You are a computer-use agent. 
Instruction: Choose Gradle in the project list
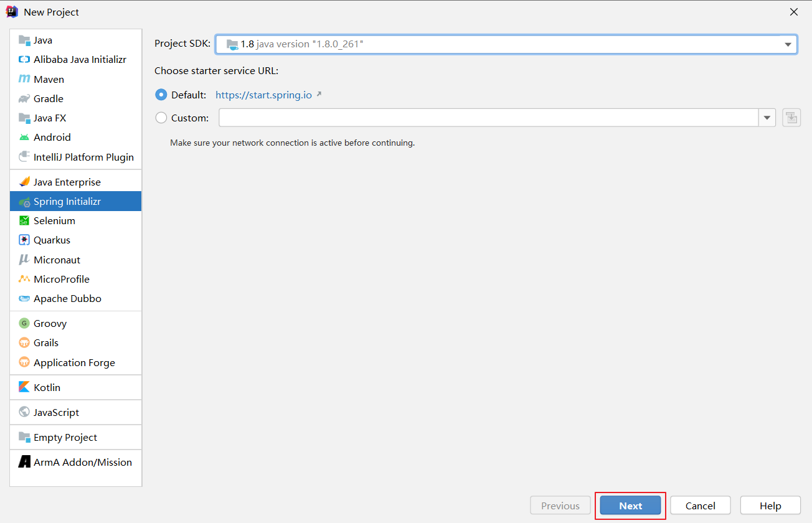coord(76,98)
